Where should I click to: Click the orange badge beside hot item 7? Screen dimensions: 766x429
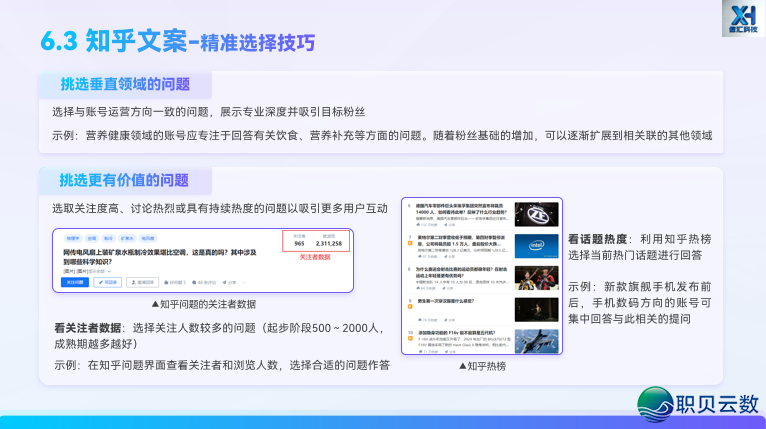(410, 243)
